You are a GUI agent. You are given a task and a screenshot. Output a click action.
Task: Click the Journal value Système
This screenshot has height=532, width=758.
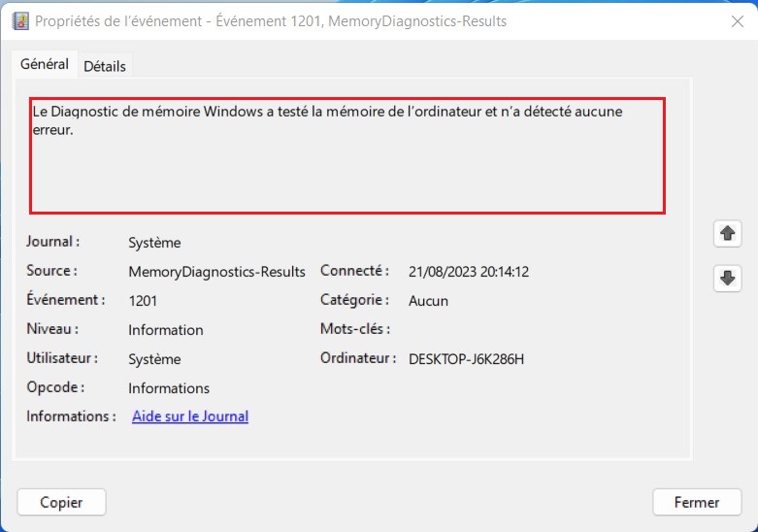coord(154,243)
